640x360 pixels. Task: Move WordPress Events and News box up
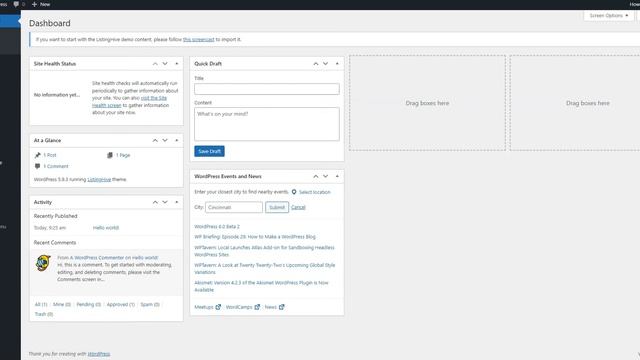(x=316, y=176)
